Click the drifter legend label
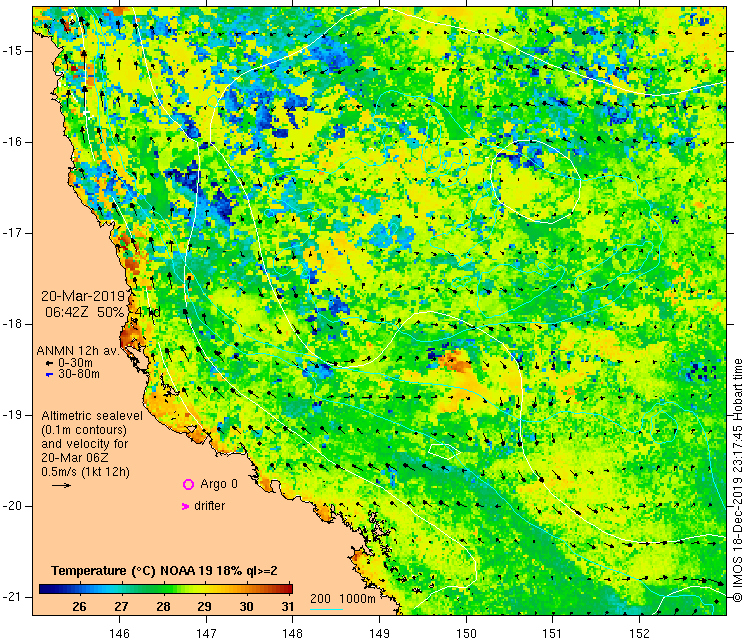This screenshot has height=640, width=750. tap(210, 506)
